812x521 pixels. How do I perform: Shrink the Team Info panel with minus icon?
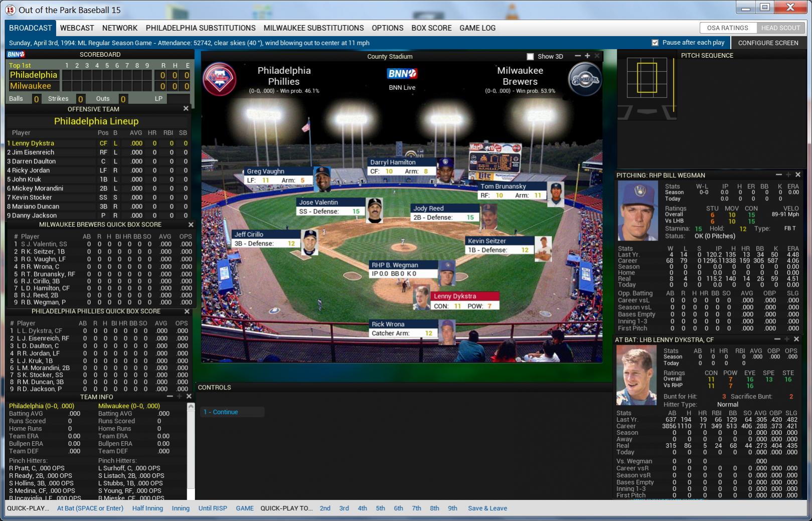coord(170,397)
